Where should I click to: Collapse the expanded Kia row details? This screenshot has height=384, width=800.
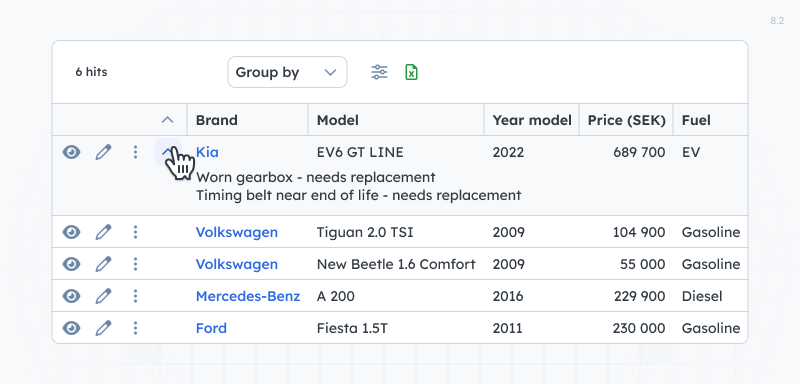(x=167, y=152)
